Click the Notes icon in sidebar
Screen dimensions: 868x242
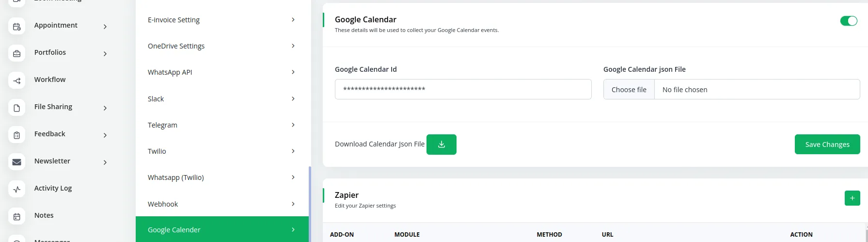click(17, 217)
